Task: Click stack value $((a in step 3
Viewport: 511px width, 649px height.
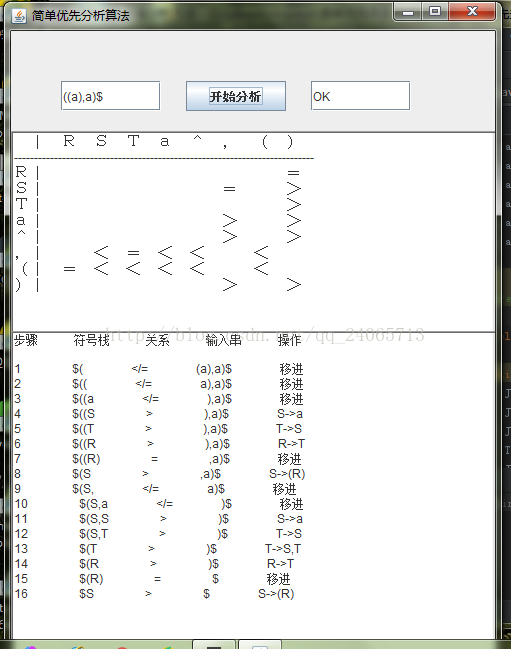Action: (x=83, y=399)
